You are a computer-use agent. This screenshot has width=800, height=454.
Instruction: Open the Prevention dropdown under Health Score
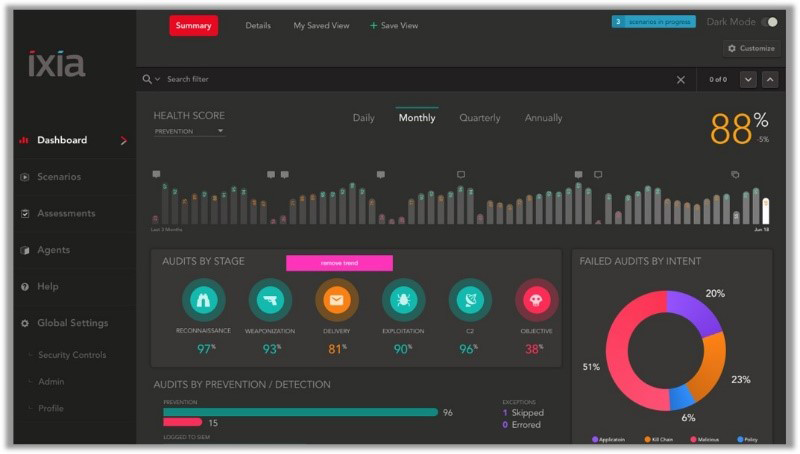189,131
